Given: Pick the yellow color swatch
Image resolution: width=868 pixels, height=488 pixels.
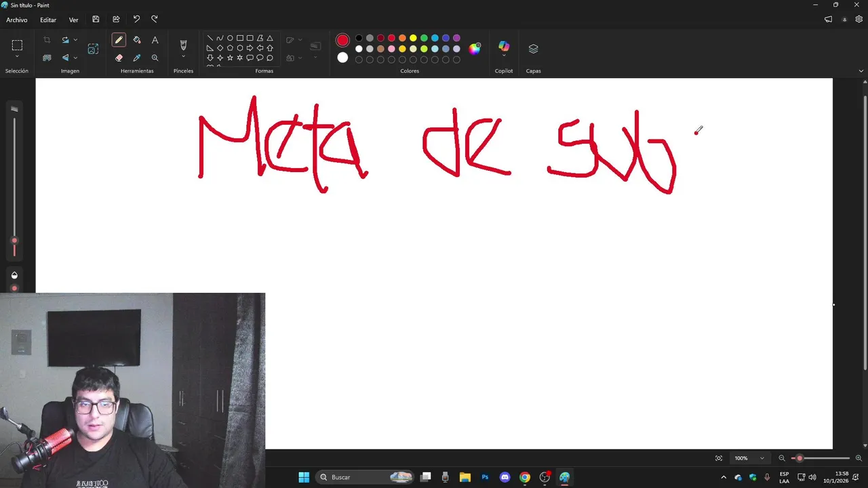Looking at the screenshot, I should (x=413, y=38).
